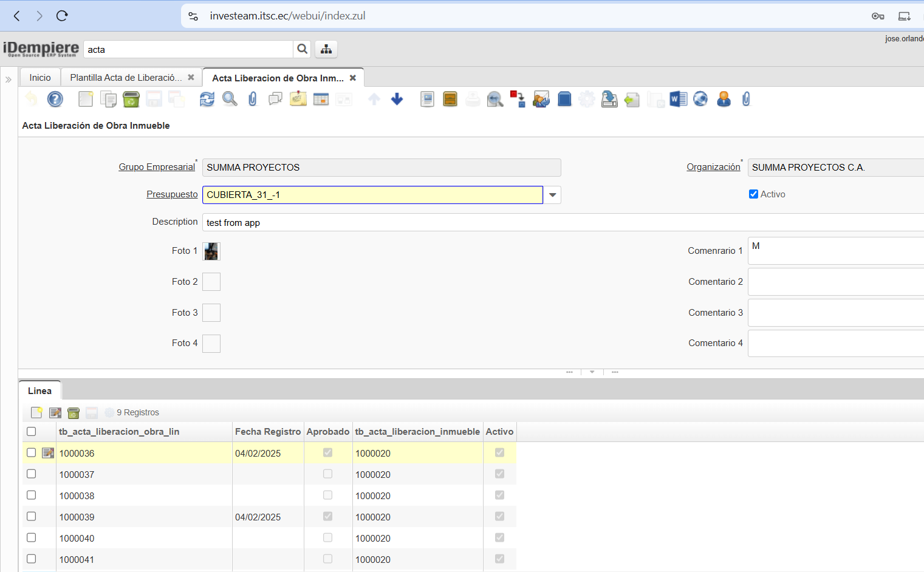Click the Help question mark icon
Screen dimensions: 924x572
[x=55, y=99]
